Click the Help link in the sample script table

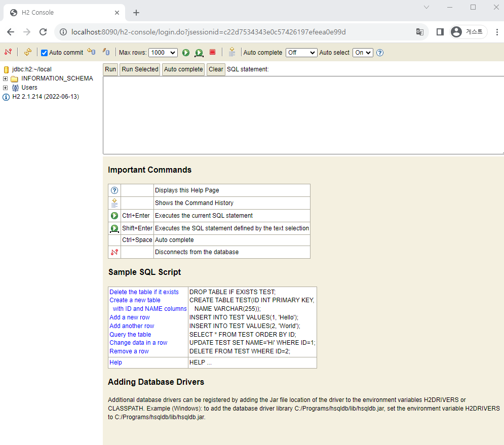coord(115,362)
